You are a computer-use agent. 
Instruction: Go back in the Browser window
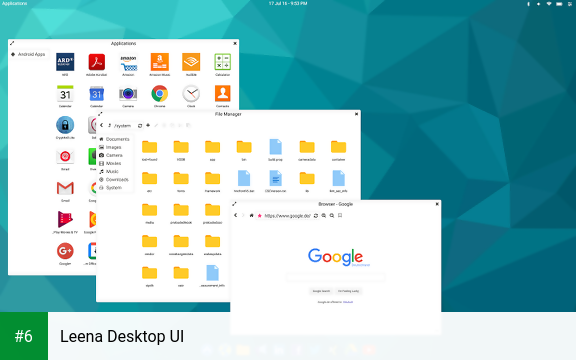pyautogui.click(x=235, y=215)
